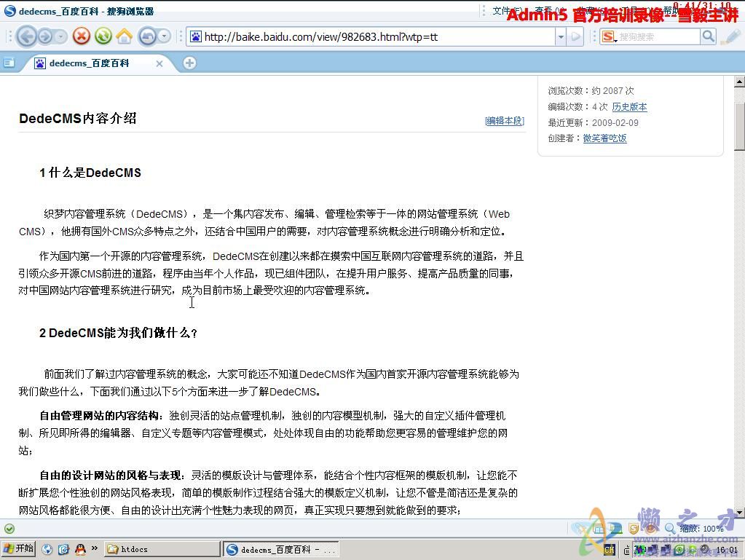Switch to dedecms_百度百科 taskbar button
This screenshot has height=560, width=745.
(281, 550)
